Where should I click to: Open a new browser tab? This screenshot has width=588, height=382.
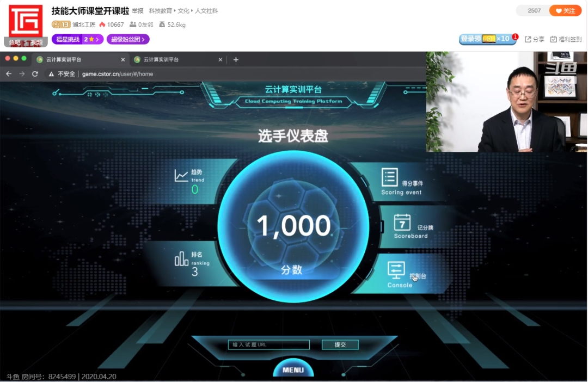tap(236, 60)
